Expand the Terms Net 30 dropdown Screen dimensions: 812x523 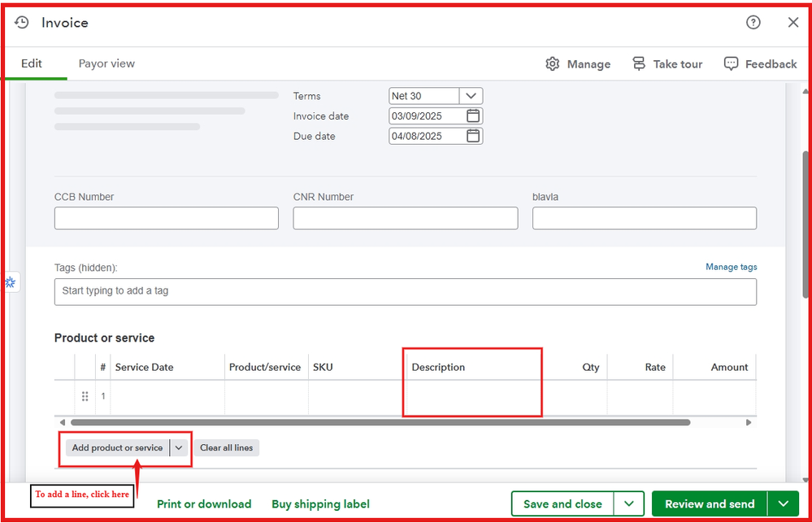[x=471, y=96]
